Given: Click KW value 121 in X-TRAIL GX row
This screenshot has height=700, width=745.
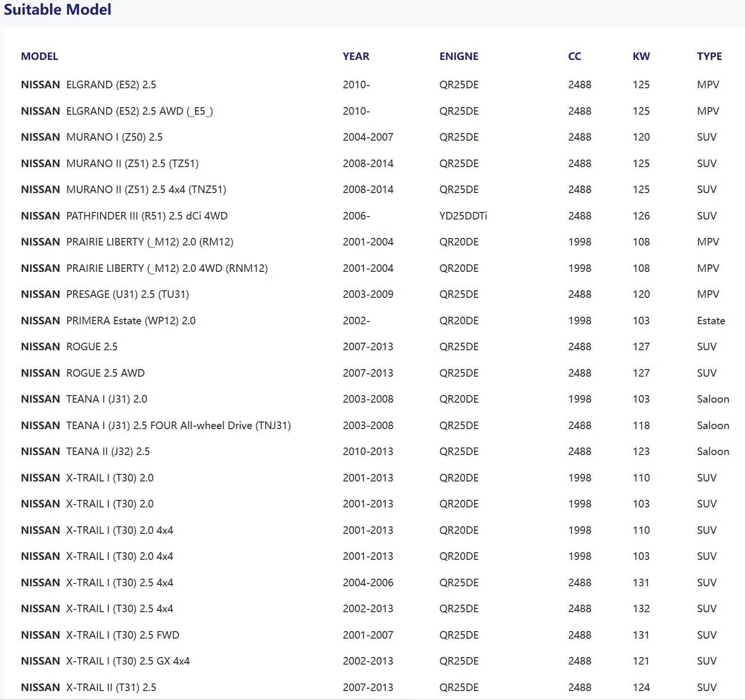Looking at the screenshot, I should coord(641,661).
